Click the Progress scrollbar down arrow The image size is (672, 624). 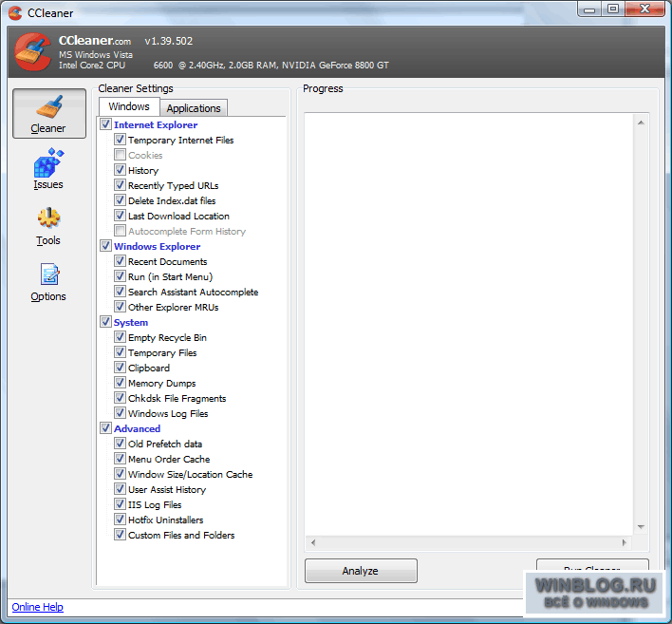pos(641,527)
